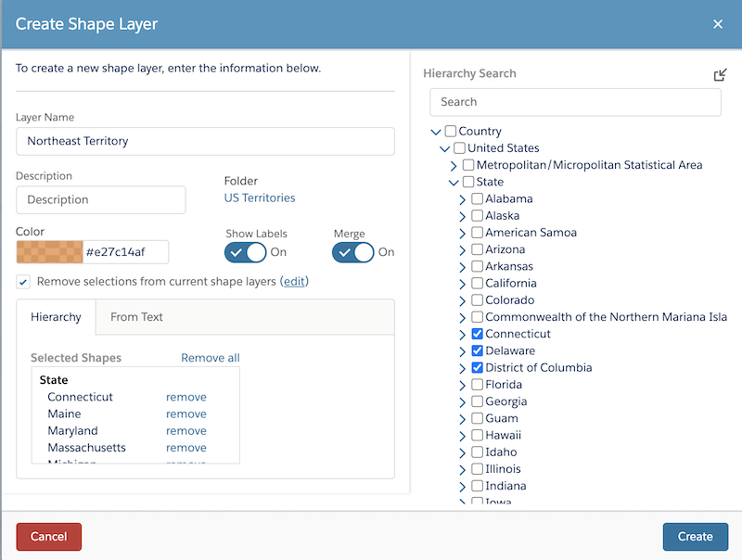Expand the Georgia tree node
This screenshot has height=560, width=742.
462,402
